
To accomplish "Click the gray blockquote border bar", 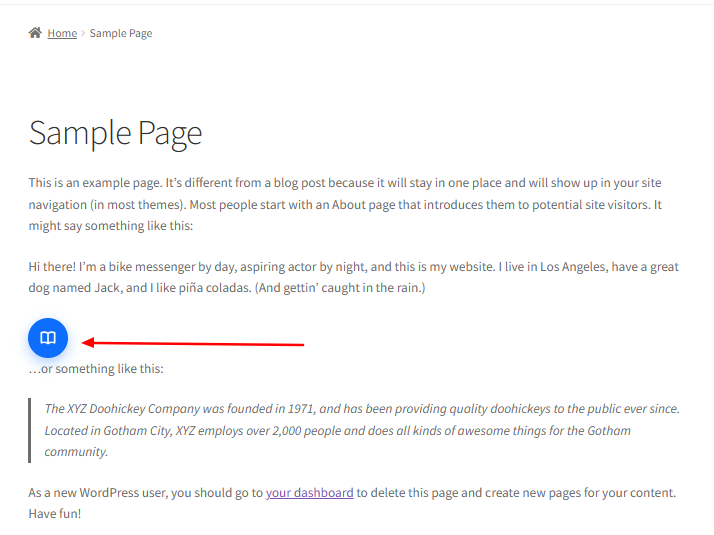I will click(30, 430).
